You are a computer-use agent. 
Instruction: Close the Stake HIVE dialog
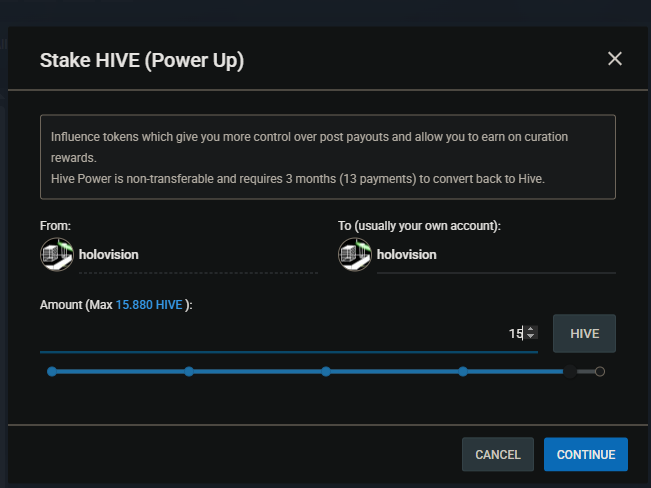(615, 59)
